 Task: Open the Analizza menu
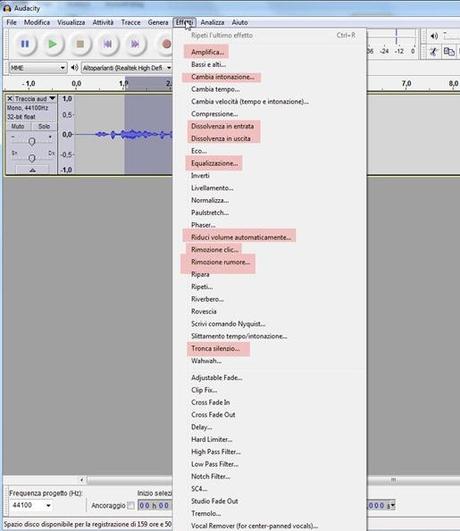tap(212, 22)
